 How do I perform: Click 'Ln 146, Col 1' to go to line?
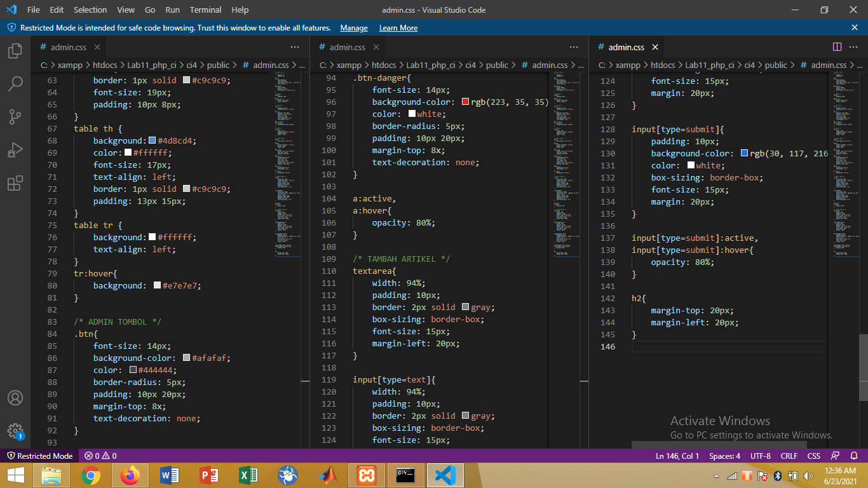click(x=677, y=456)
